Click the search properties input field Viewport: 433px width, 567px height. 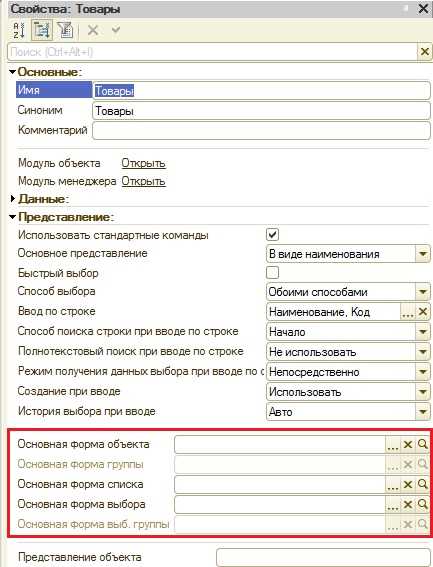click(212, 52)
